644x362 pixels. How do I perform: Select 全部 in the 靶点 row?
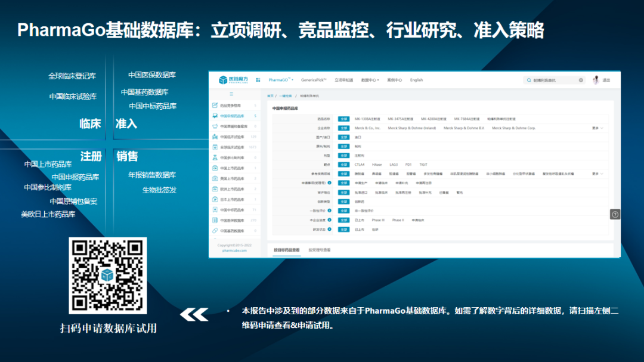[344, 165]
